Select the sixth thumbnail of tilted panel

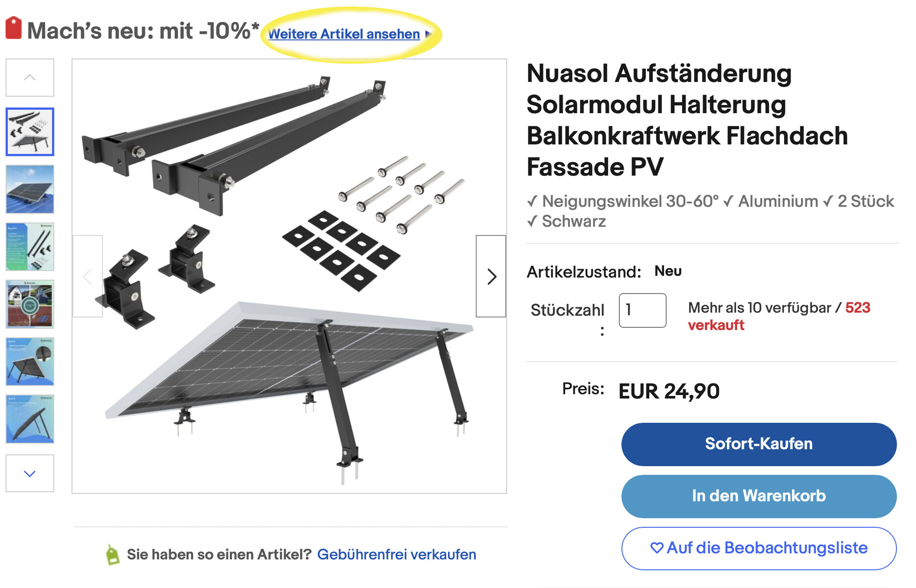(x=30, y=419)
